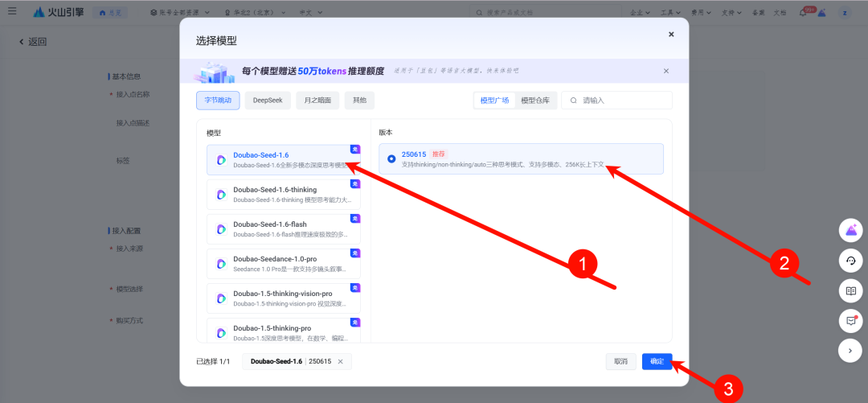Viewport: 868px width, 403px height.
Task: Select the 模型仓库 tab
Action: tap(535, 101)
